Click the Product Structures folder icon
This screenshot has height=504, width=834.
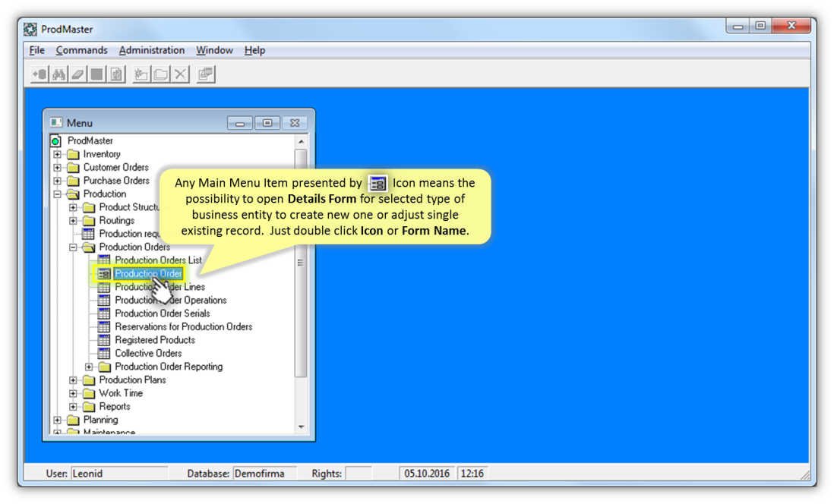coord(89,207)
